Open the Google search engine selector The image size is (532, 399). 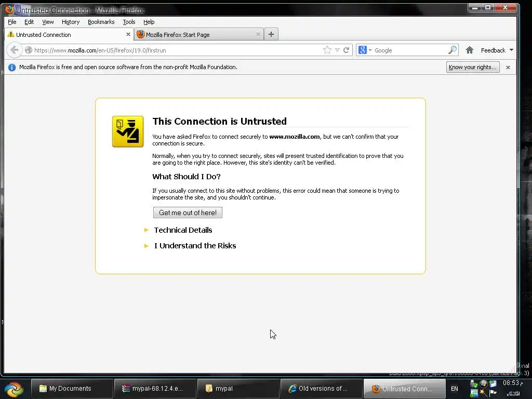click(x=365, y=50)
